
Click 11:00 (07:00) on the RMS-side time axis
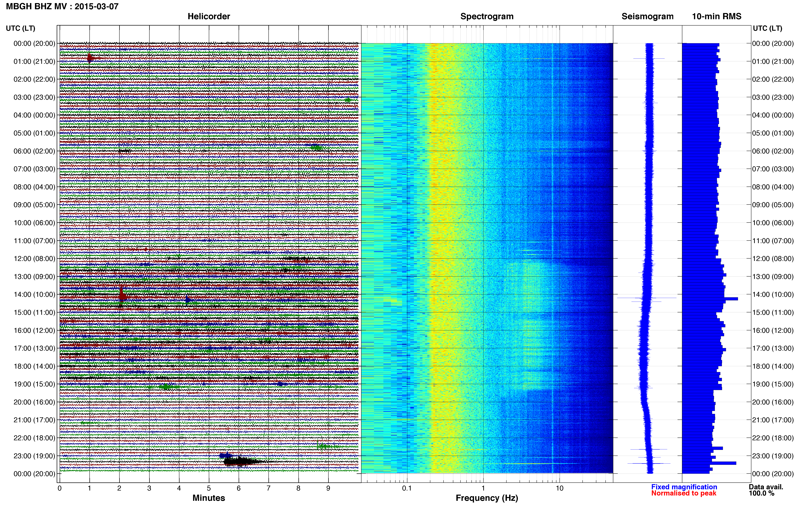[773, 241]
